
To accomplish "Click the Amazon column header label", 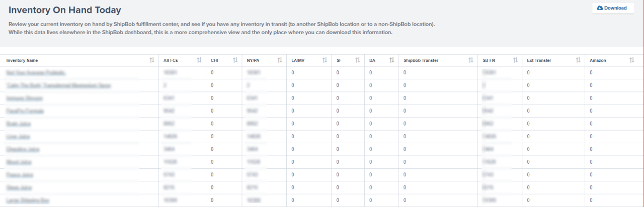I will tap(598, 60).
